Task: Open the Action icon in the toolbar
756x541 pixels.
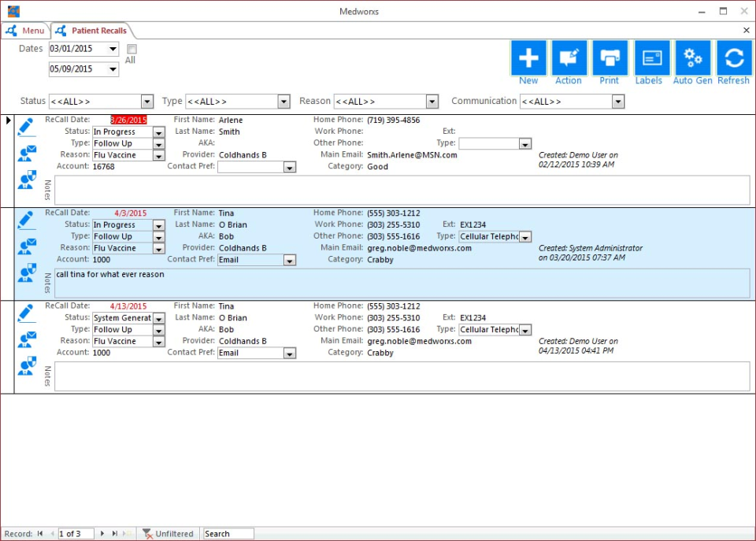Action: point(569,57)
